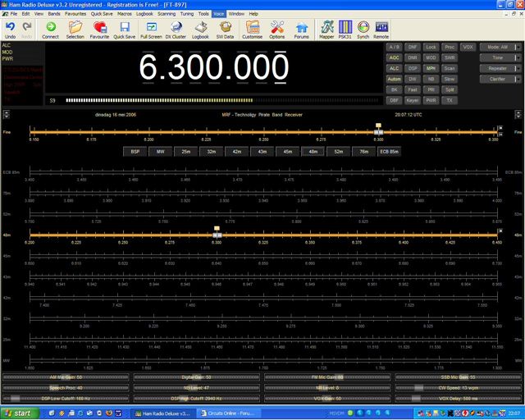The width and height of the screenshot is (525, 420).
Task: Expand the Mode: AM dropdown
Action: [497, 48]
